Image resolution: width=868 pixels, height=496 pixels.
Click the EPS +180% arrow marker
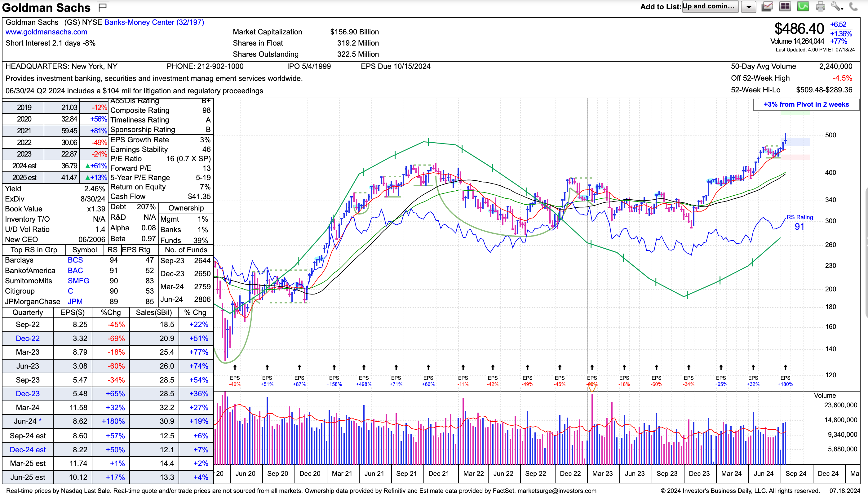785,367
